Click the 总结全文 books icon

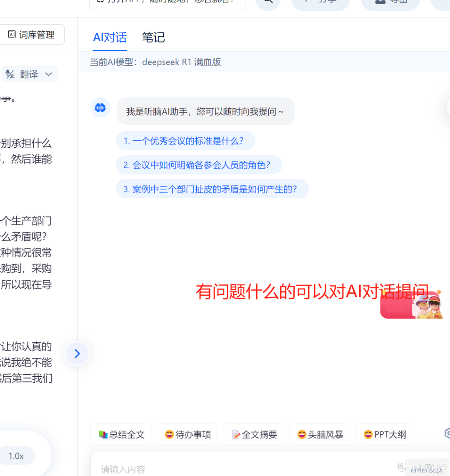pyautogui.click(x=103, y=434)
